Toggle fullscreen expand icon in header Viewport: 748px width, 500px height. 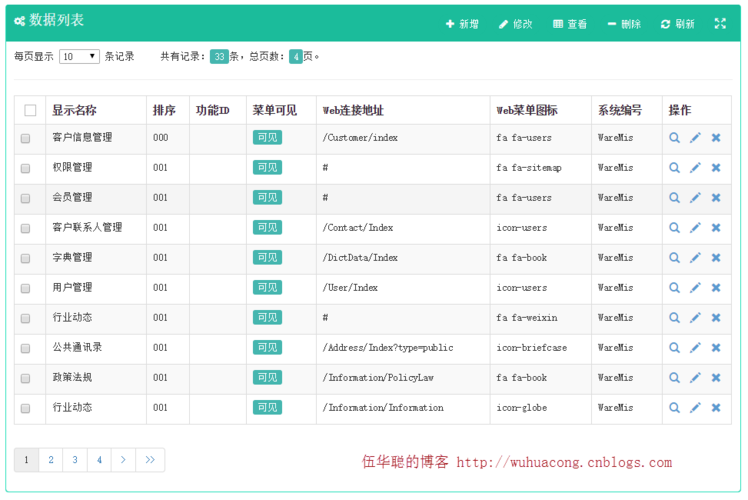pos(720,23)
